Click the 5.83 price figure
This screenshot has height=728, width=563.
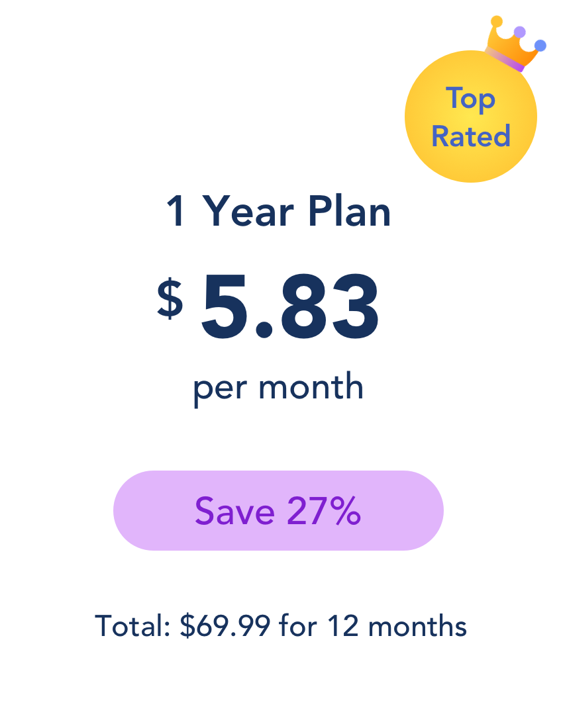tap(290, 307)
